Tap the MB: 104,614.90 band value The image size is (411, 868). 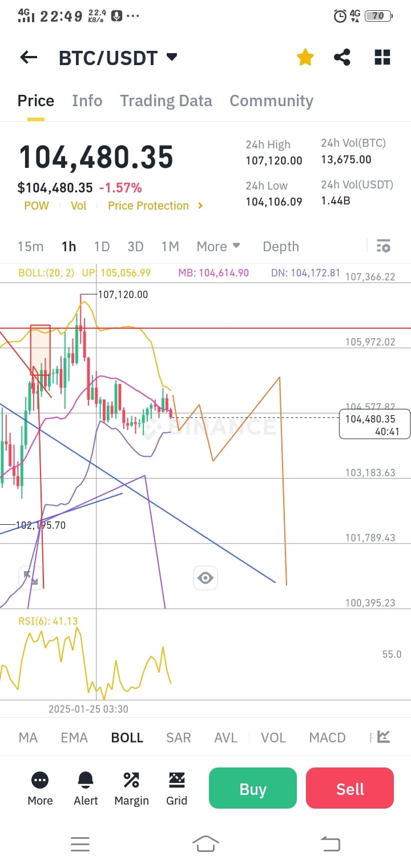[213, 273]
